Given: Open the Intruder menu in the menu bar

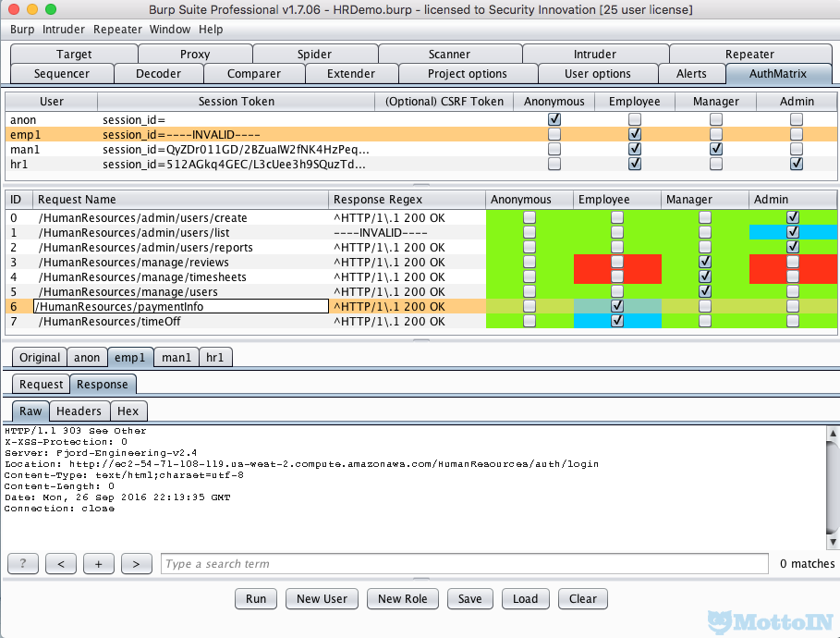Looking at the screenshot, I should click(63, 30).
